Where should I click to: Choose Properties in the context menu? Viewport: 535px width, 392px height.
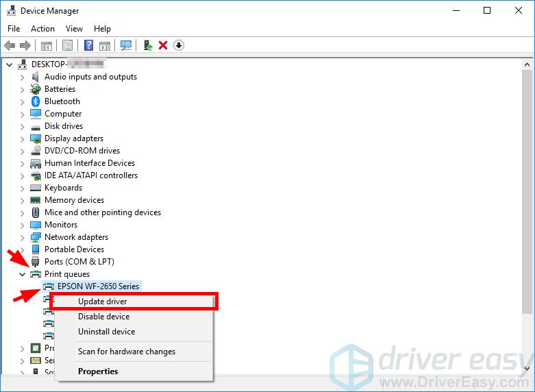[x=134, y=371]
